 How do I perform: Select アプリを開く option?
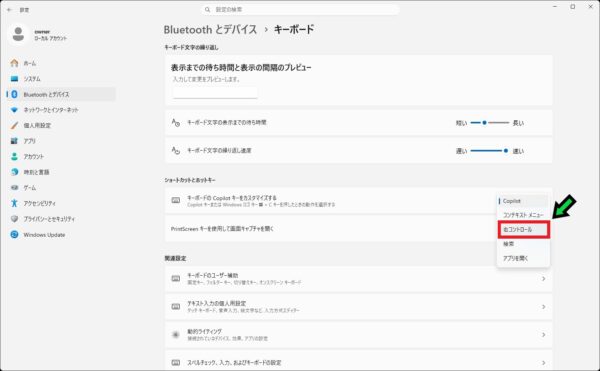523,259
